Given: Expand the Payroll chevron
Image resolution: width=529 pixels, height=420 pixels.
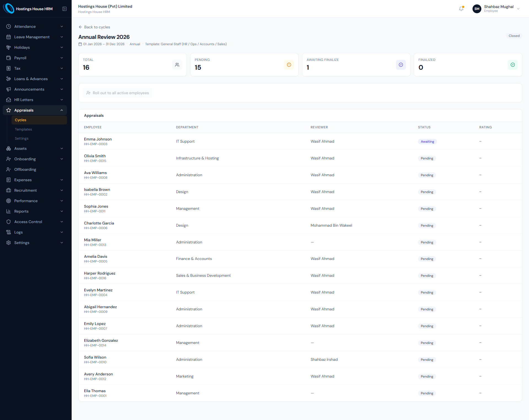Looking at the screenshot, I should [62, 58].
